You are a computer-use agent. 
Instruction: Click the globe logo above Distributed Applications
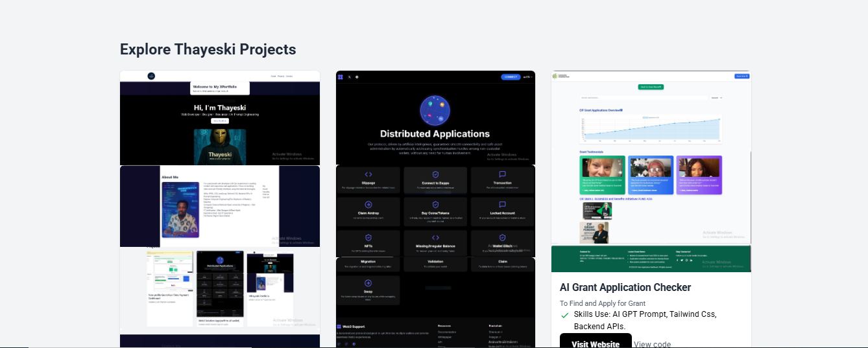tap(435, 111)
